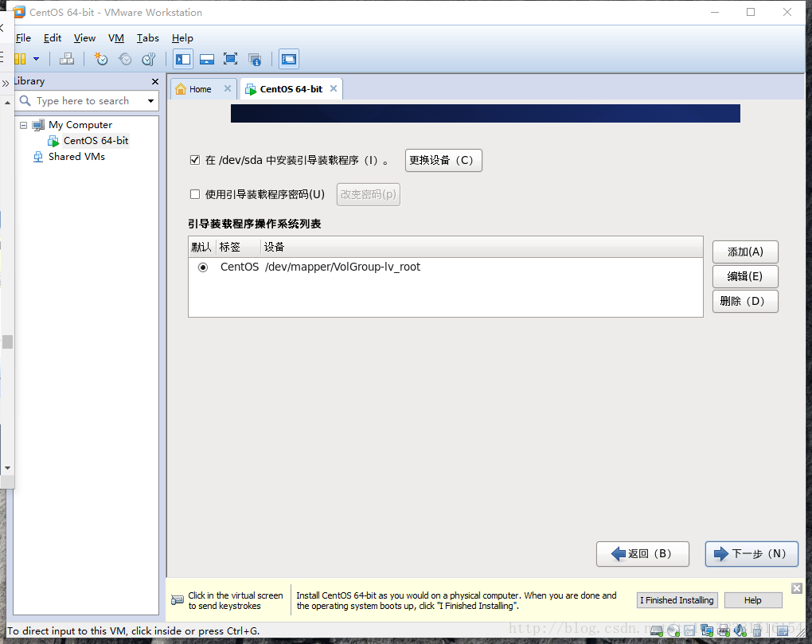812x644 pixels.
Task: Toggle install boot loader on /dev/sda checkbox
Action: click(x=195, y=160)
